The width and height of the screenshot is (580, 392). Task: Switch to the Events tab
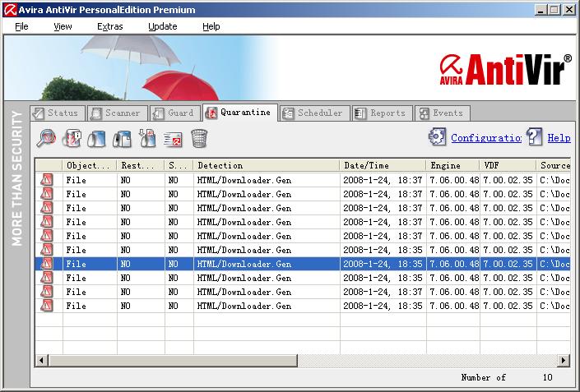coord(443,113)
